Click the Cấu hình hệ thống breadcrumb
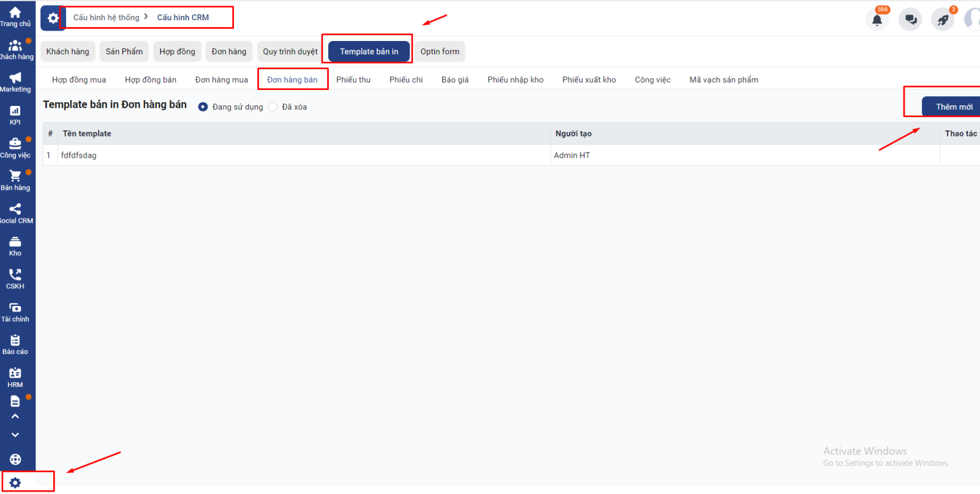 point(107,18)
